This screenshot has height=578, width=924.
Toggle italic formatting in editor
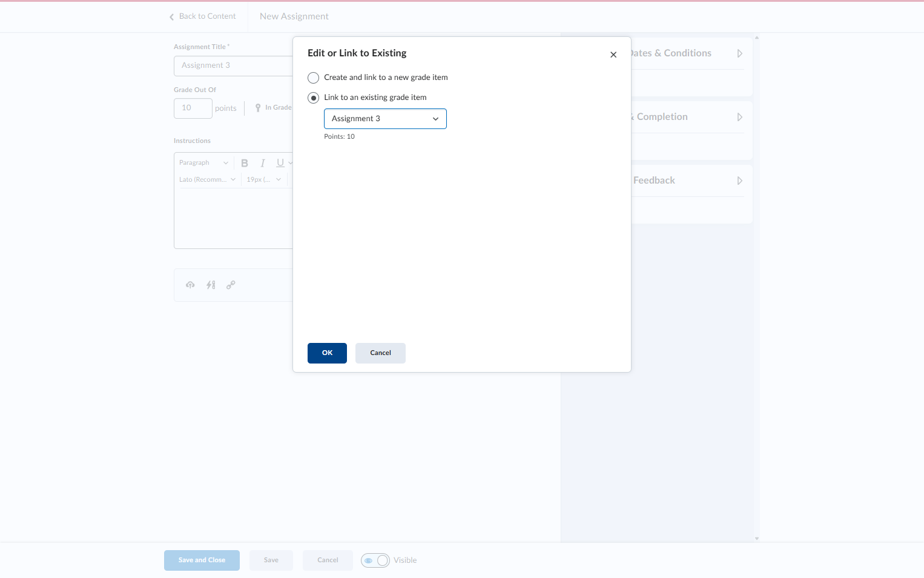pyautogui.click(x=263, y=163)
